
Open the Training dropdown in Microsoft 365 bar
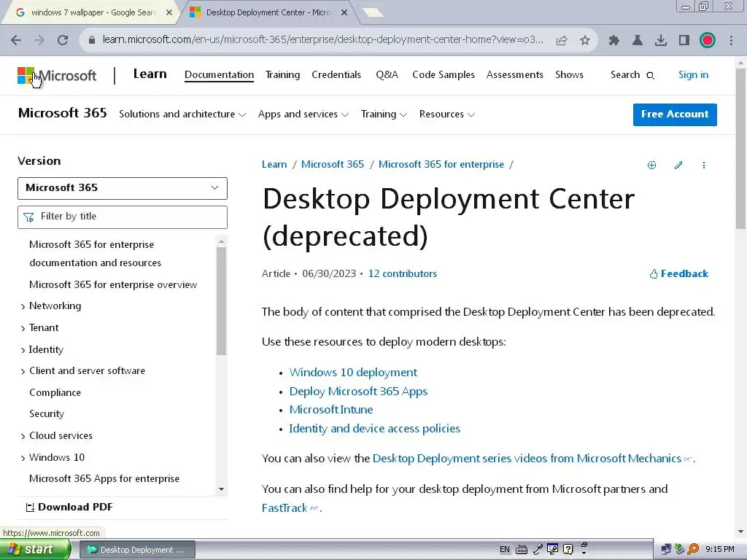(x=384, y=114)
